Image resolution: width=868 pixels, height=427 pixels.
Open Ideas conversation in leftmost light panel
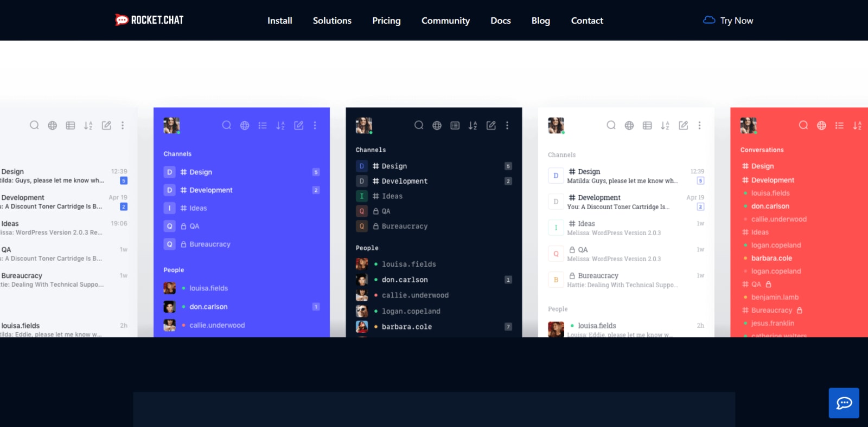point(65,228)
